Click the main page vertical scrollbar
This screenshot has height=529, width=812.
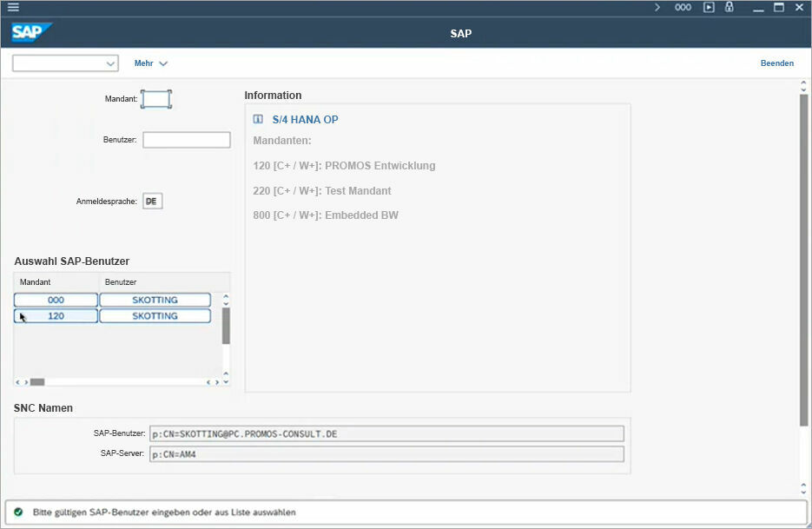click(x=803, y=261)
